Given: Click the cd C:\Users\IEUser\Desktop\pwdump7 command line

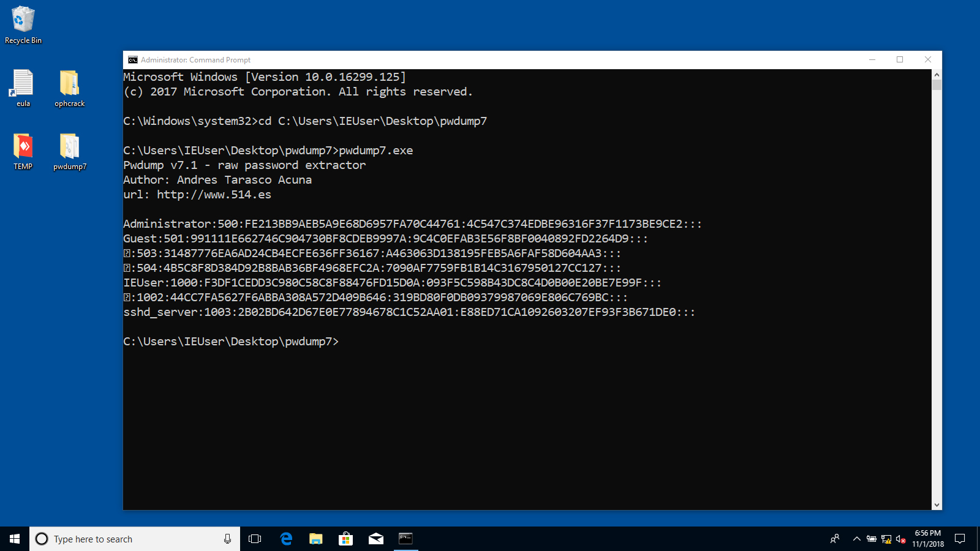Looking at the screenshot, I should pyautogui.click(x=305, y=121).
